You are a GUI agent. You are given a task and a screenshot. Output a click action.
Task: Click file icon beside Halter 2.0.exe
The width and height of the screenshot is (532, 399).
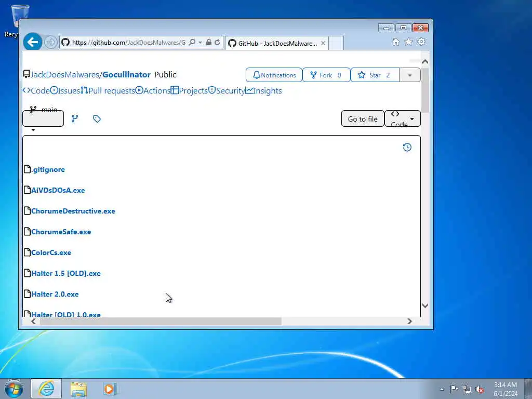pyautogui.click(x=27, y=294)
